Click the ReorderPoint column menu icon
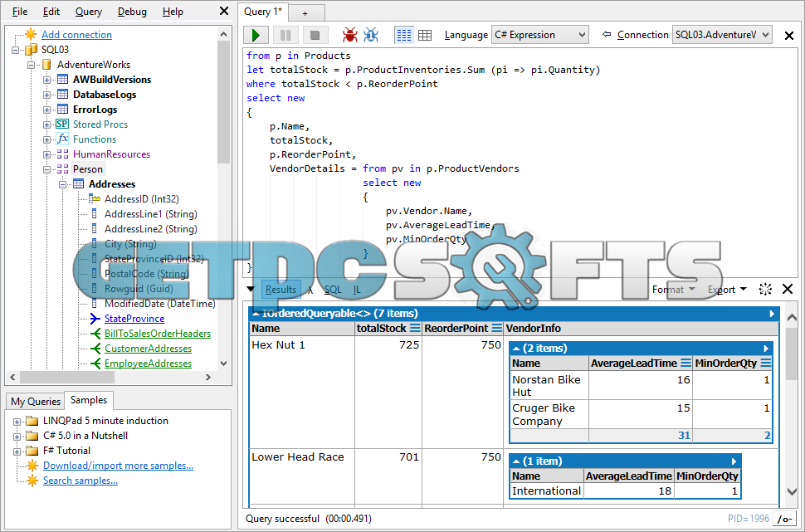This screenshot has width=805, height=532. coord(496,328)
